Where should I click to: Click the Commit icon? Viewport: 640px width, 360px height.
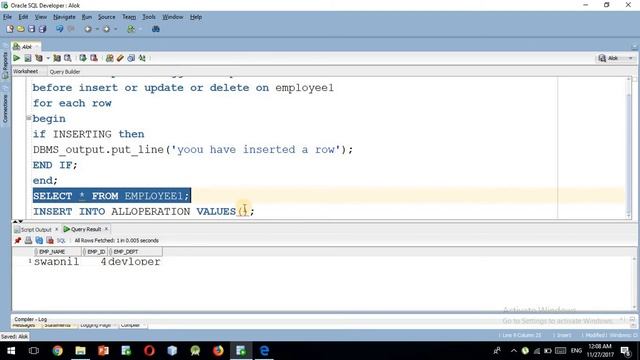pyautogui.click(x=83, y=58)
